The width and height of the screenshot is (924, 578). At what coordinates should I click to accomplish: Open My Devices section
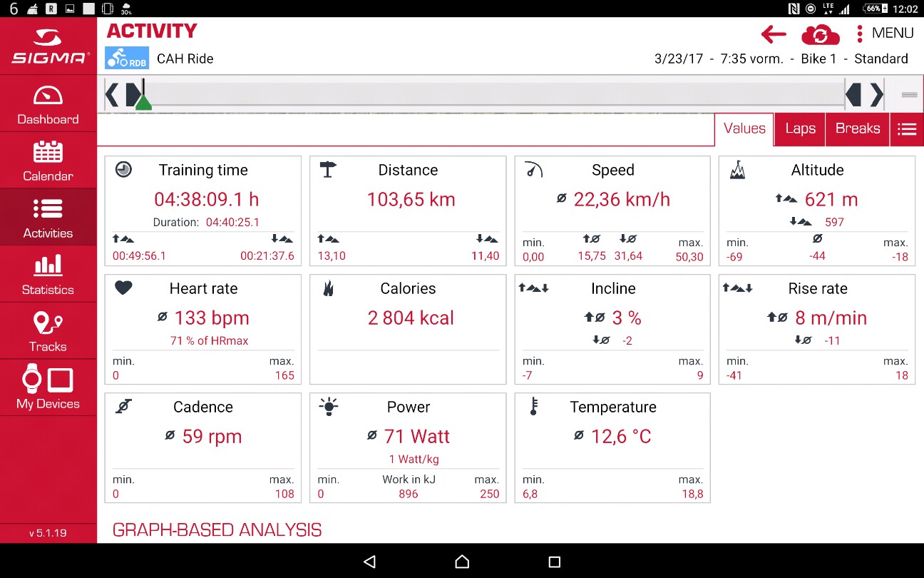48,387
